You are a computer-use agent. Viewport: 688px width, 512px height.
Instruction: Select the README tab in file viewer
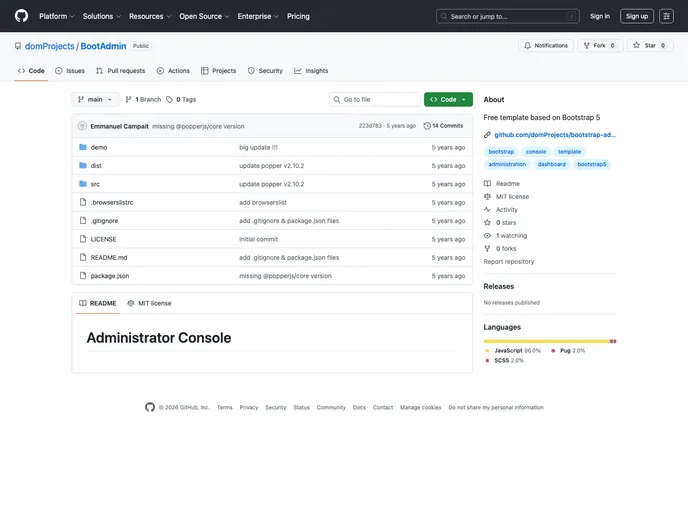[97, 303]
